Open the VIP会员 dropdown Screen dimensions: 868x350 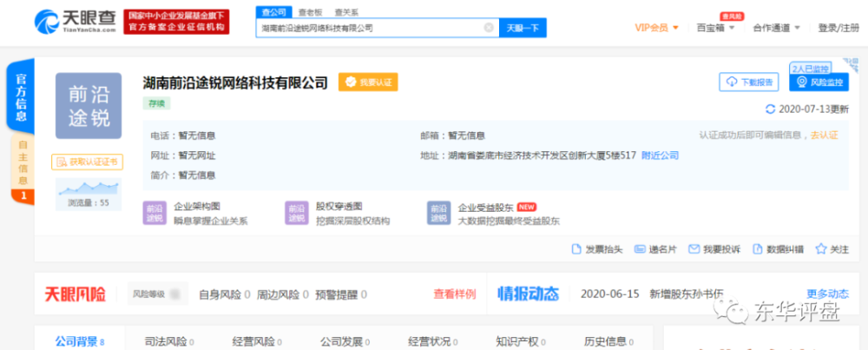(656, 28)
